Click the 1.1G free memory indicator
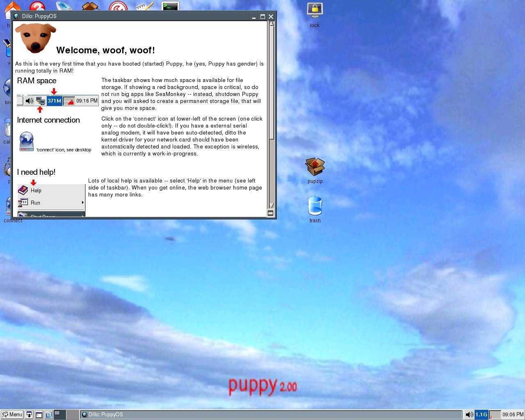 click(x=481, y=415)
